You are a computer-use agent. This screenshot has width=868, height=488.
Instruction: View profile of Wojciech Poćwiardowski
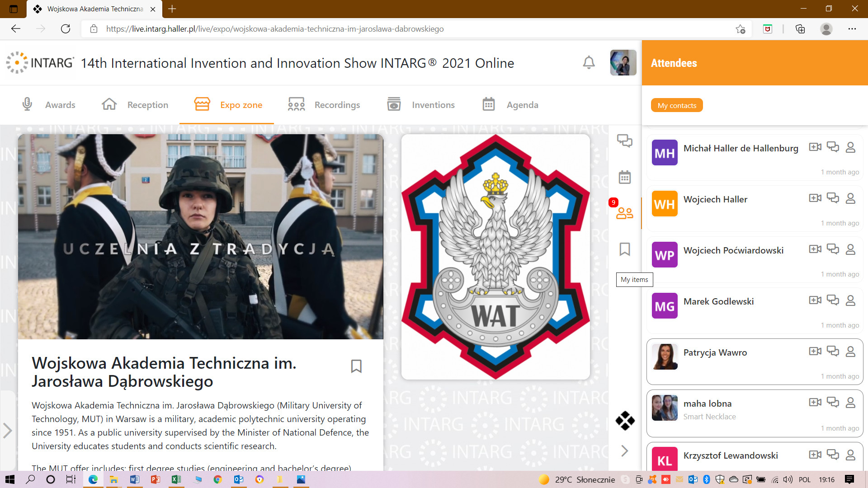(850, 249)
